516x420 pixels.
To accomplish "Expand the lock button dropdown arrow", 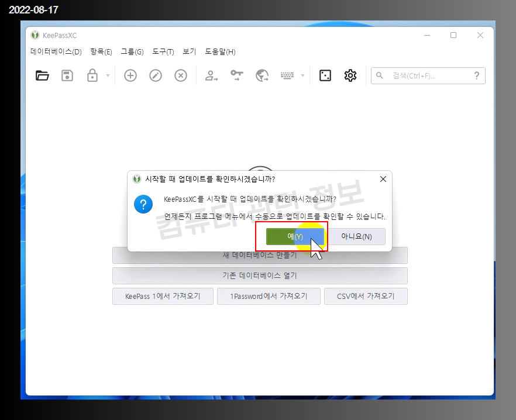I will coord(108,75).
